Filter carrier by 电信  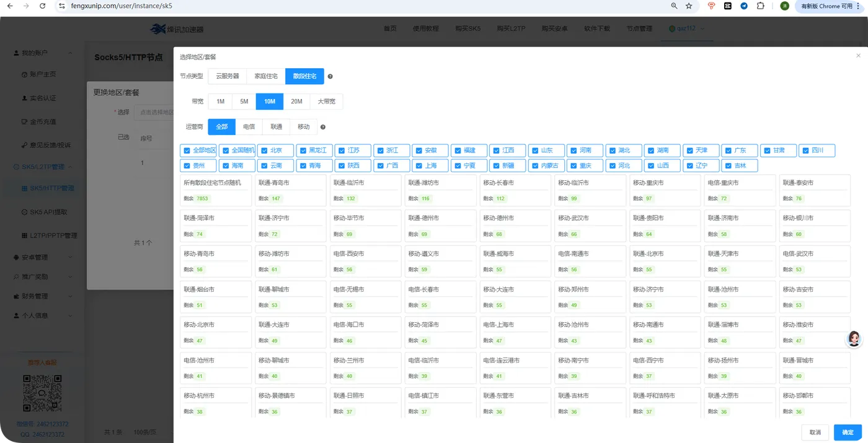(x=249, y=127)
